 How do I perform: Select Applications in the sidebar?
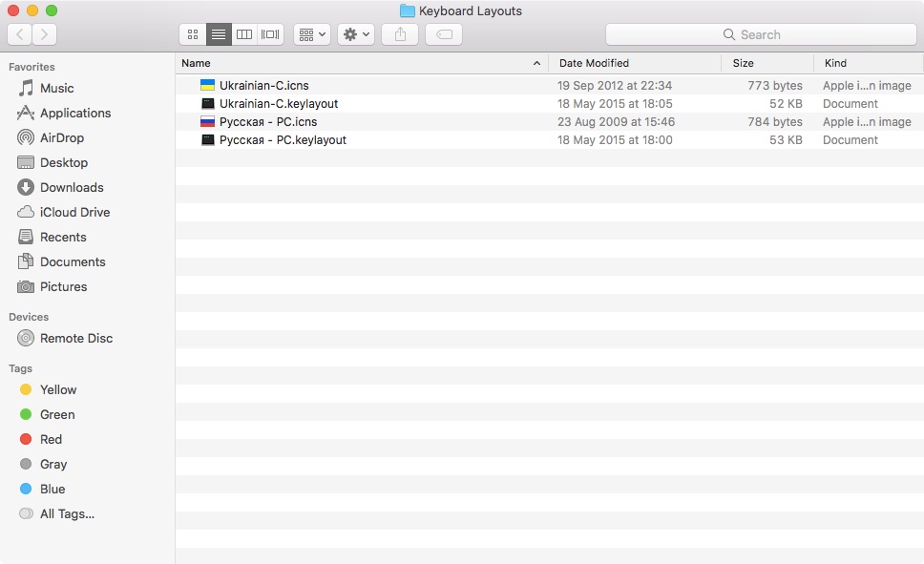(75, 113)
